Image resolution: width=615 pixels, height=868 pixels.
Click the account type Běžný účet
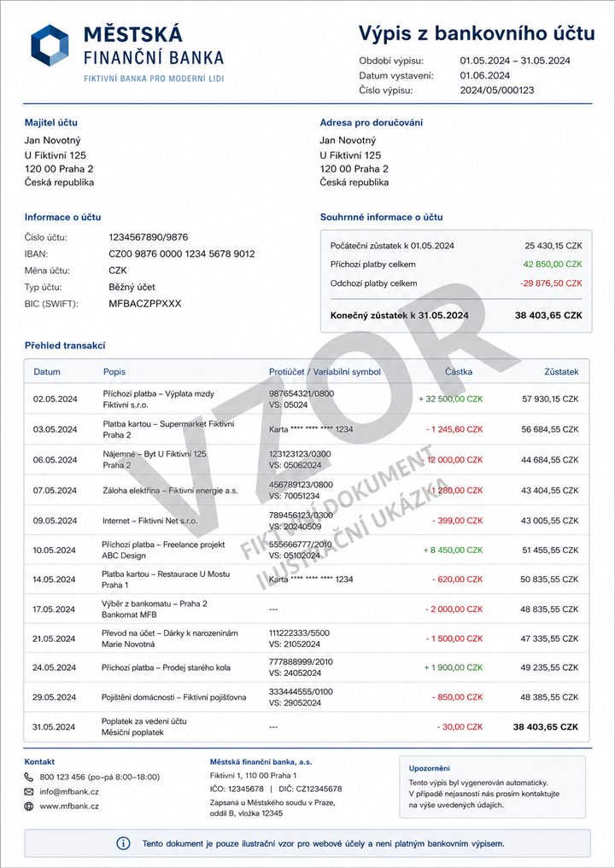click(x=132, y=287)
